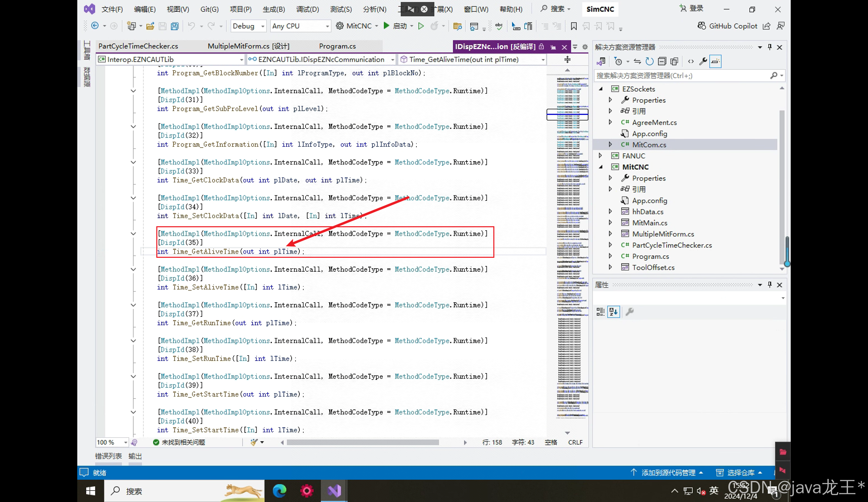The height and width of the screenshot is (502, 868).
Task: Expand the FANUC project node
Action: 600,156
